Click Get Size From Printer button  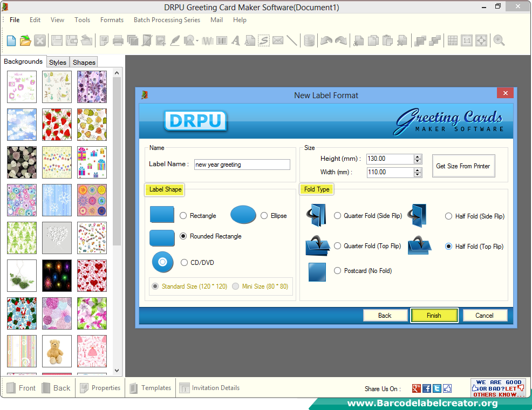[x=463, y=166]
